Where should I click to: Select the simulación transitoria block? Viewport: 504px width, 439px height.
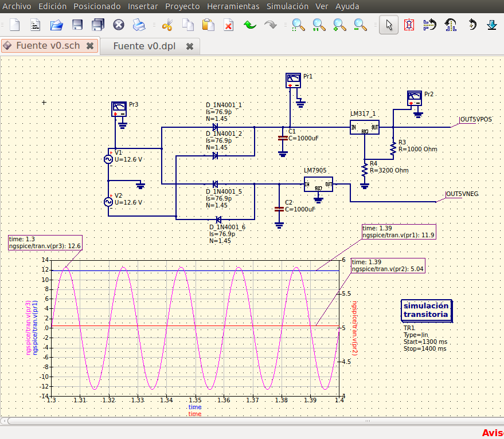427,311
